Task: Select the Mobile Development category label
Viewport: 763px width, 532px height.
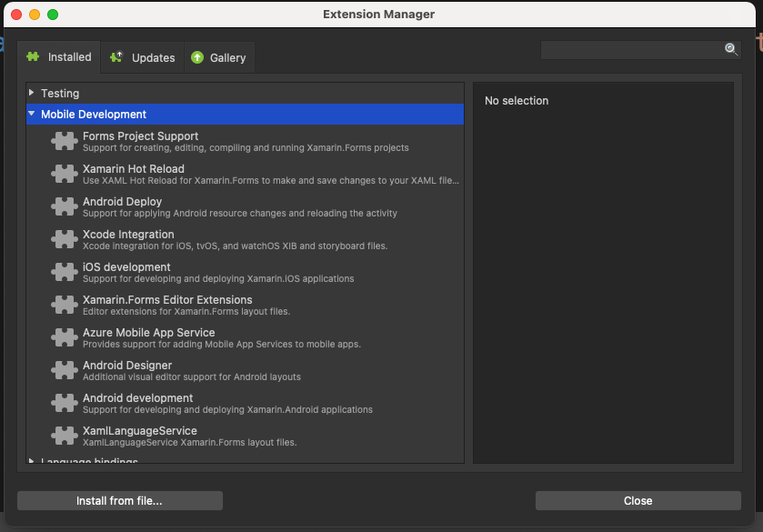Action: point(94,114)
